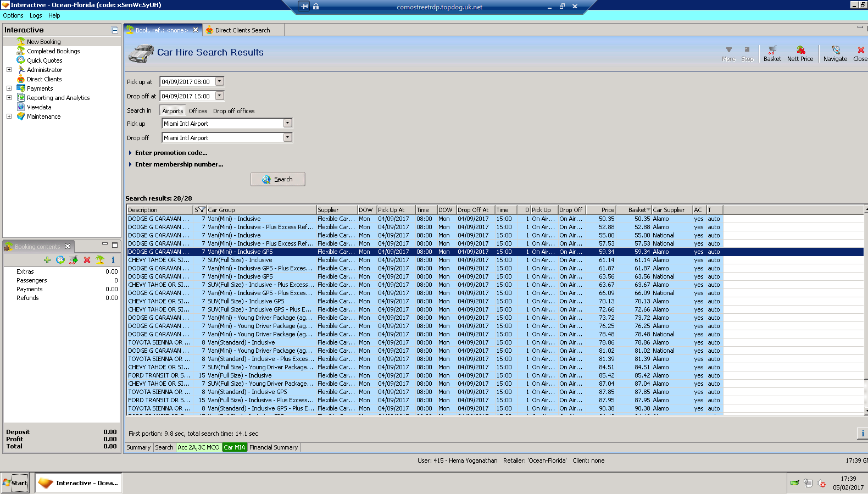868x494 pixels.
Task: Open Quick Quotes in the sidebar
Action: click(44, 60)
